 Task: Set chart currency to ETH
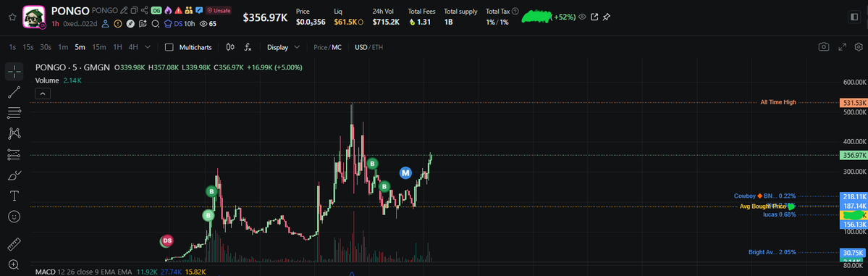[378, 47]
